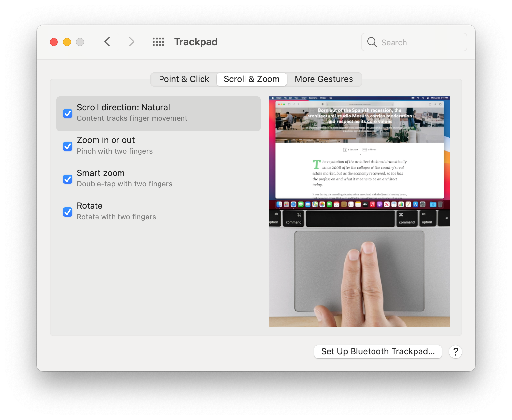Viewport: 512px width, 420px height.
Task: Open the More Gestures tab
Action: tap(324, 79)
